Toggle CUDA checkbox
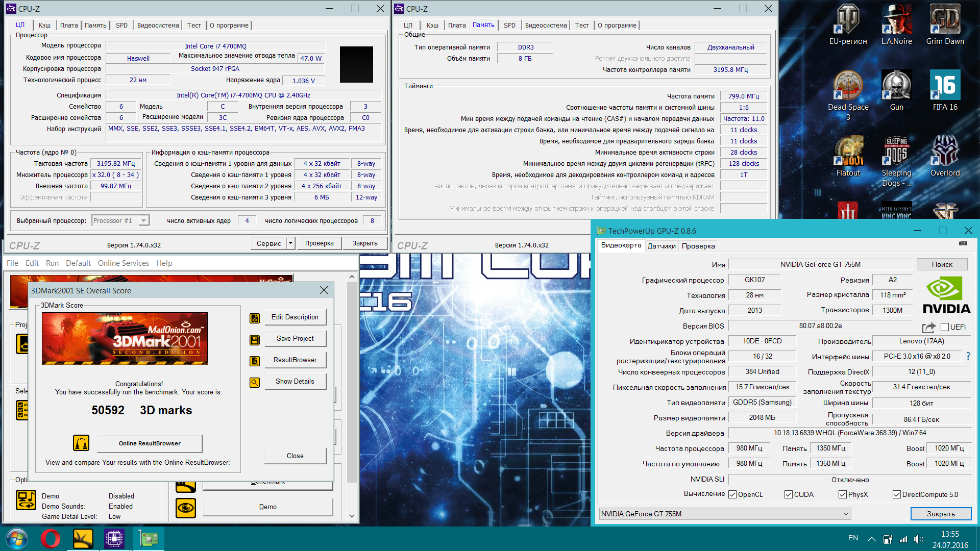980x551 pixels. 789,494
